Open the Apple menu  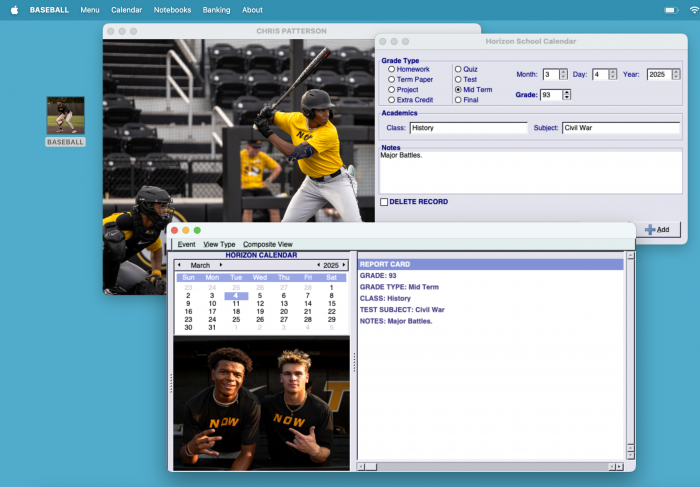pos(14,9)
